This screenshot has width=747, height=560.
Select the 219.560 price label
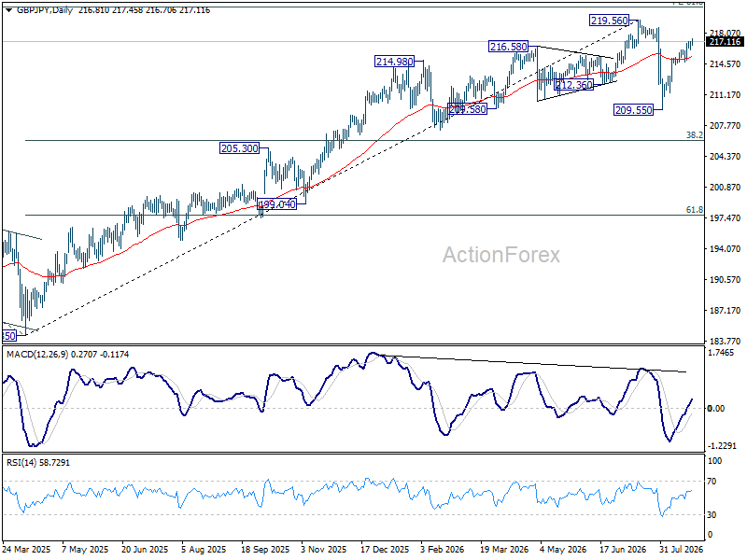(609, 21)
